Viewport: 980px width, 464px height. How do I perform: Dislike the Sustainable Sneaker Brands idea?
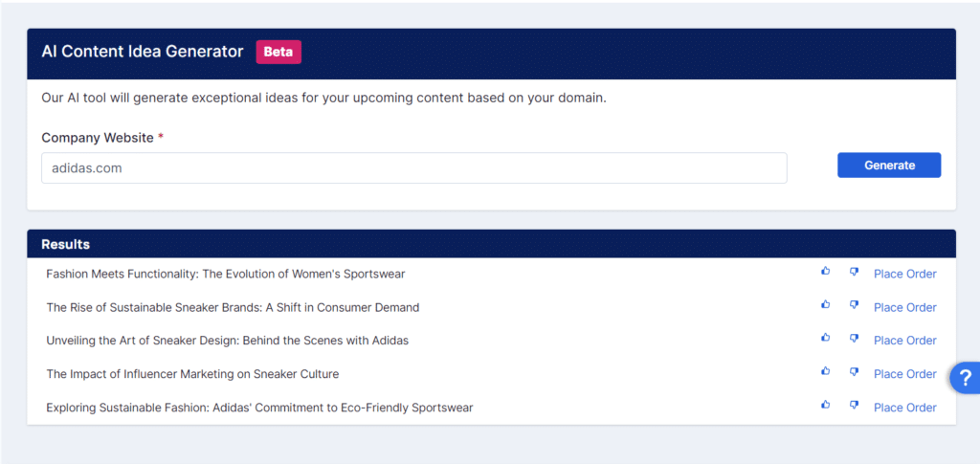854,305
